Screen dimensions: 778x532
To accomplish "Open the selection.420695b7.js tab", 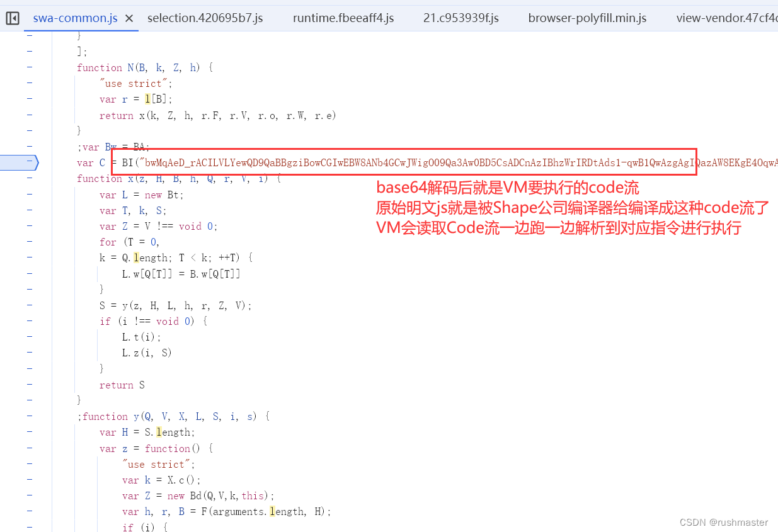I will click(205, 18).
